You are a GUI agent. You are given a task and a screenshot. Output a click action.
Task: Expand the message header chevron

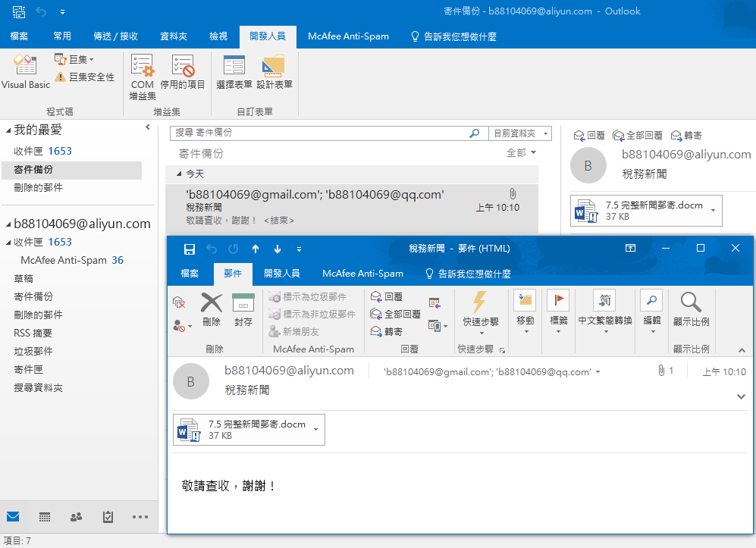(741, 396)
